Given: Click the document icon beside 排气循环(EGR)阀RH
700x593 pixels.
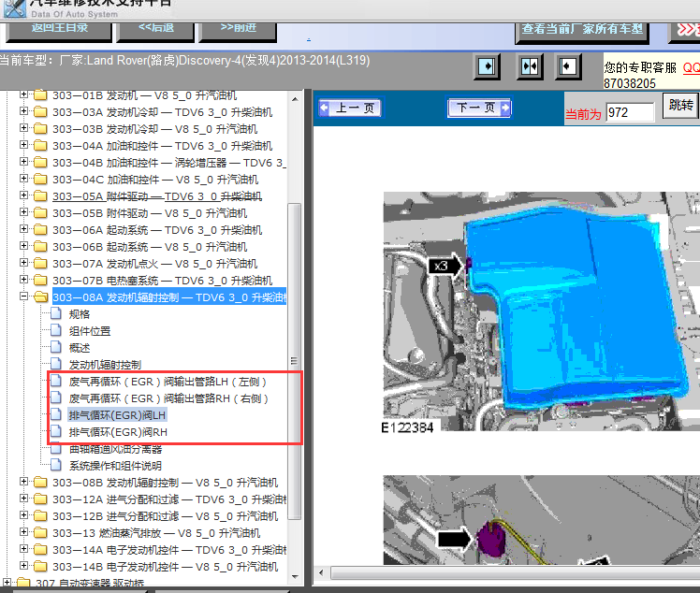Looking at the screenshot, I should 56,431.
